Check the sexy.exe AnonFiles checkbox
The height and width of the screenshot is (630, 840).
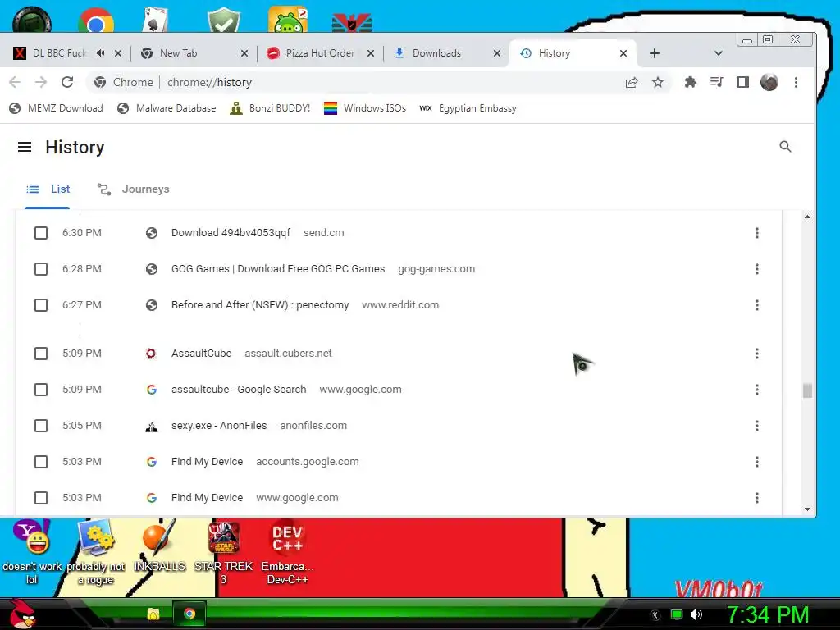(41, 426)
